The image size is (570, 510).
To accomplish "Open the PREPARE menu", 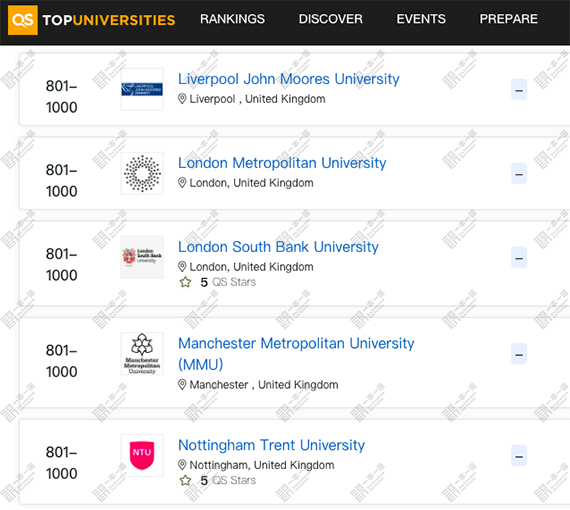I will 509,19.
